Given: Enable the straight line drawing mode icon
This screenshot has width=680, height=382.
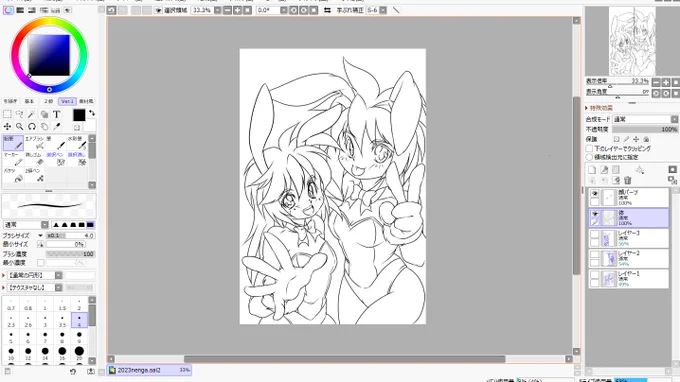Looking at the screenshot, I should [396, 10].
